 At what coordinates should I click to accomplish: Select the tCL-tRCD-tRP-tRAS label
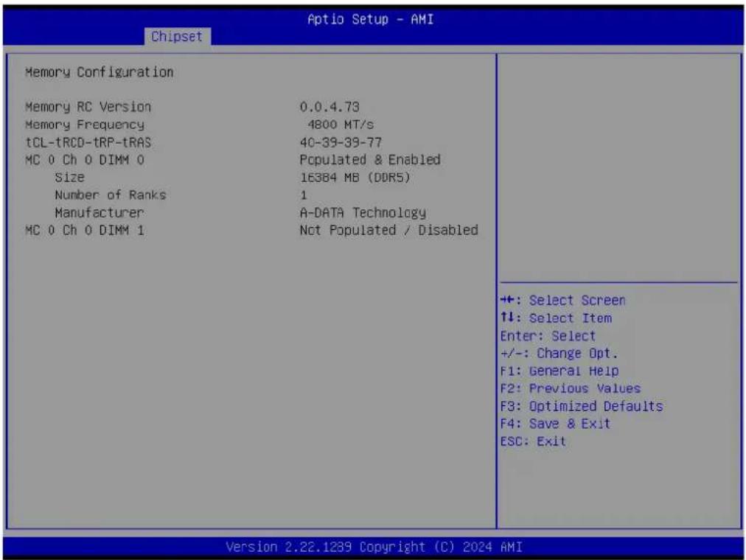coord(88,142)
